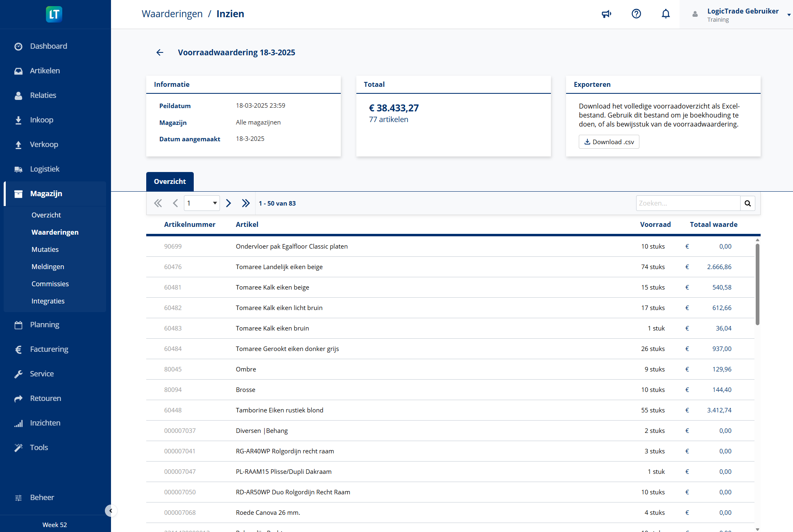The image size is (793, 532).
Task: Collapse the sidebar with the chevron
Action: coord(111,511)
